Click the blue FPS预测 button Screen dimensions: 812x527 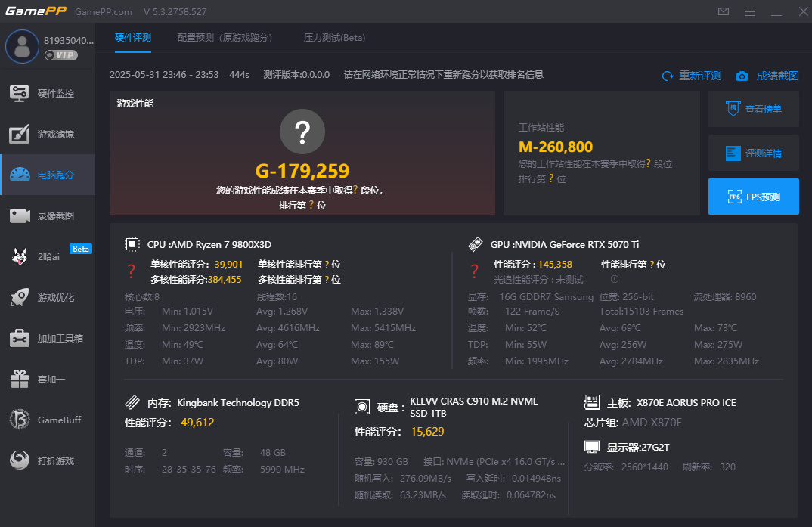click(754, 197)
